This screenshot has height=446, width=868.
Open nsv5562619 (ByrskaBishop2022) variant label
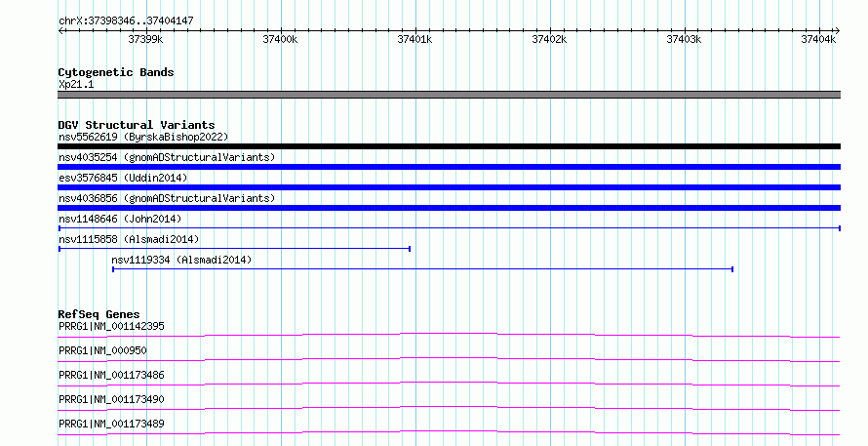[x=143, y=137]
